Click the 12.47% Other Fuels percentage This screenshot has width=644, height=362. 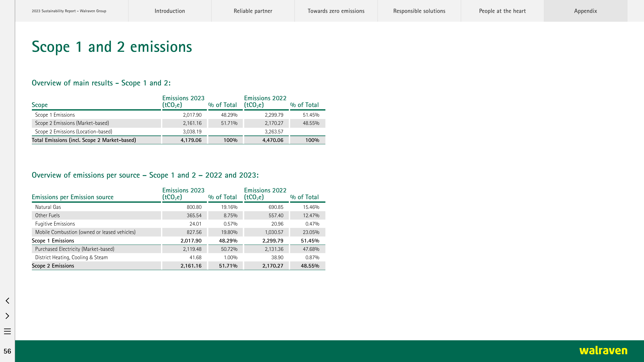(311, 215)
